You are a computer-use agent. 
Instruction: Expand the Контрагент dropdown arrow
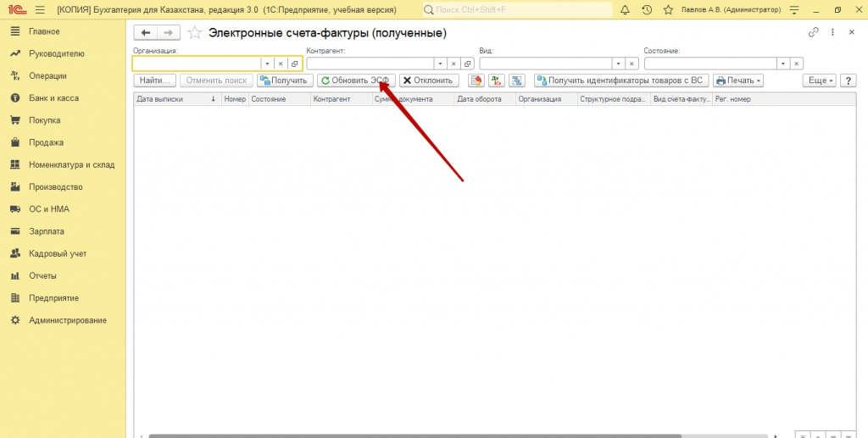click(439, 64)
